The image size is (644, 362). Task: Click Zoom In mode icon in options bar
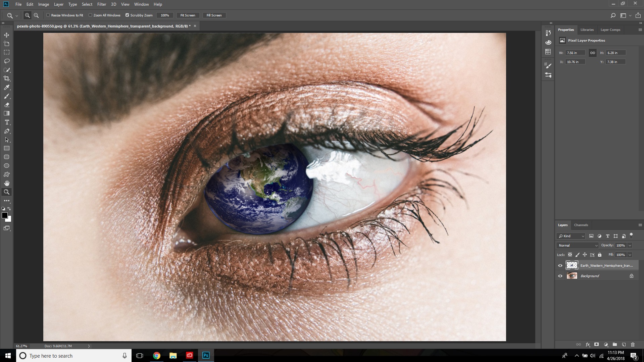28,15
